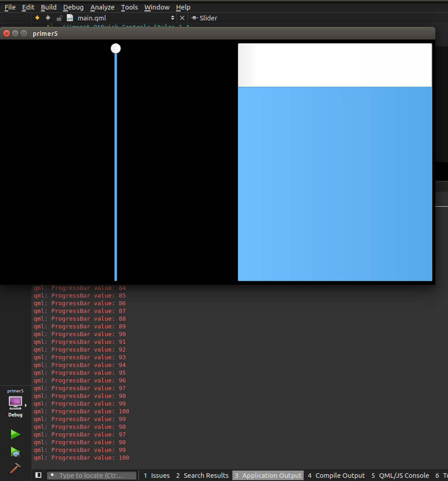Click the primer5 monitor kit icon

pyautogui.click(x=15, y=402)
